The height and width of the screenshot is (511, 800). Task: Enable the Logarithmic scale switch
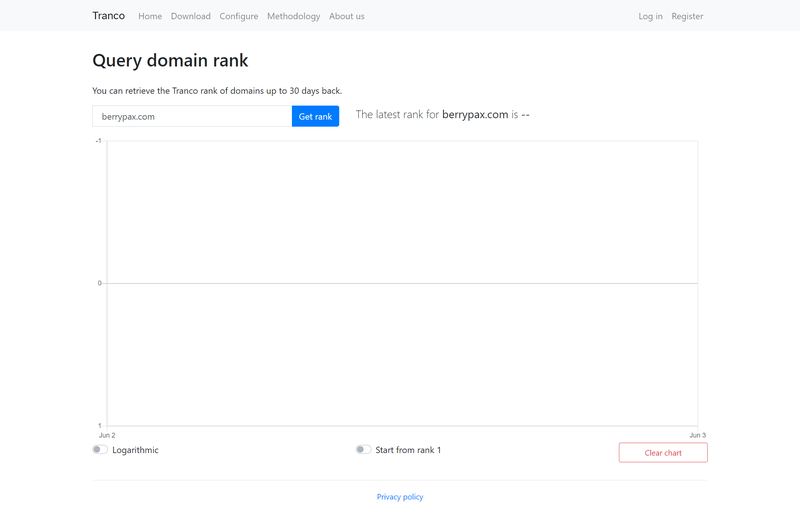[x=100, y=450]
